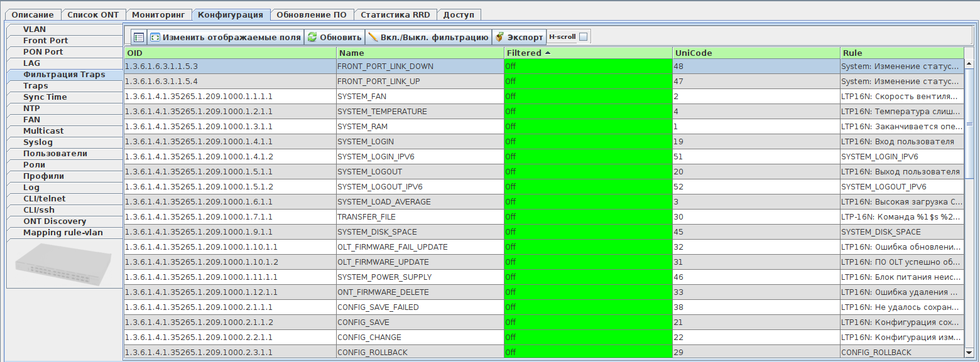Viewport: 980px width, 362px height.
Task: Click the device image thumbnail
Action: [x=63, y=264]
